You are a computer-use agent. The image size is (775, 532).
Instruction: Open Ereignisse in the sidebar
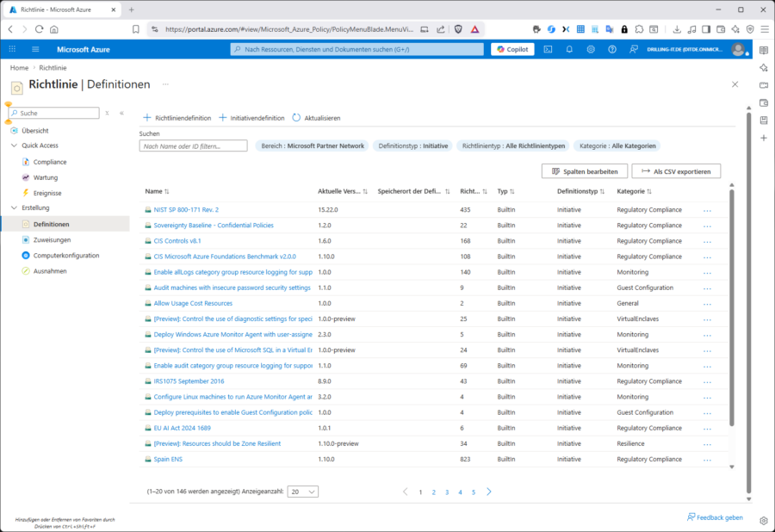[x=47, y=193]
